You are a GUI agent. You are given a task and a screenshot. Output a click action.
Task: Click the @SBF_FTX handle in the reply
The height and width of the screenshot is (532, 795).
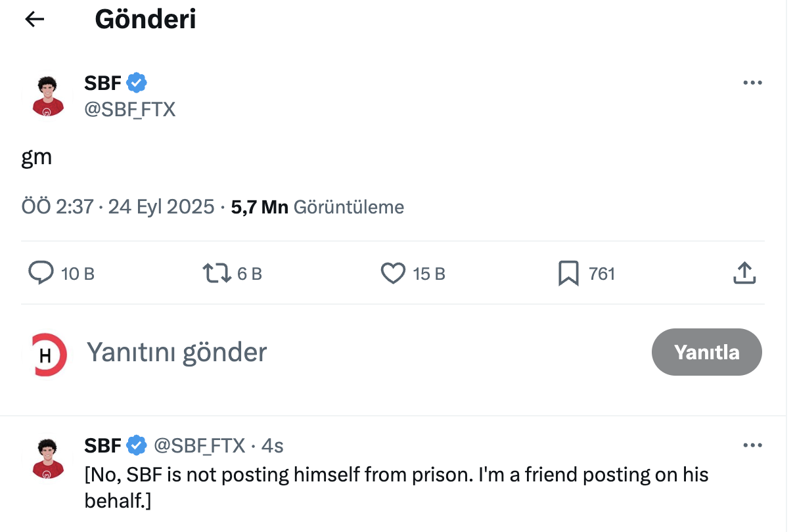[199, 446]
